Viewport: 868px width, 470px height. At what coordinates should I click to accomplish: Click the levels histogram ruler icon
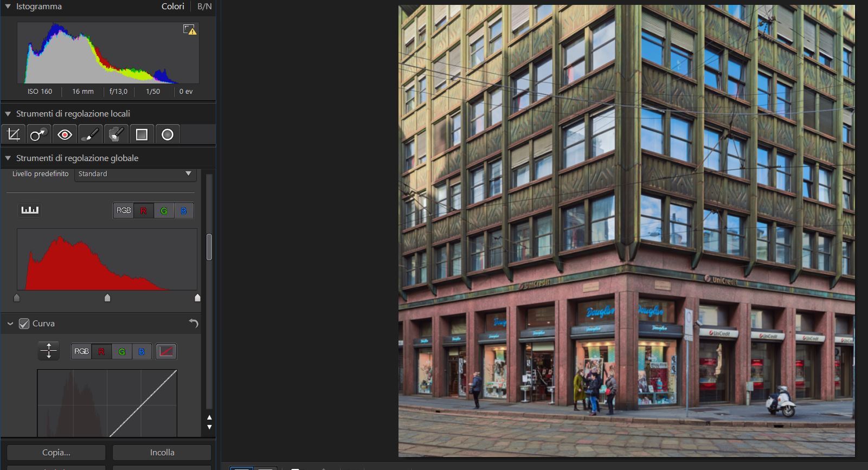(30, 210)
